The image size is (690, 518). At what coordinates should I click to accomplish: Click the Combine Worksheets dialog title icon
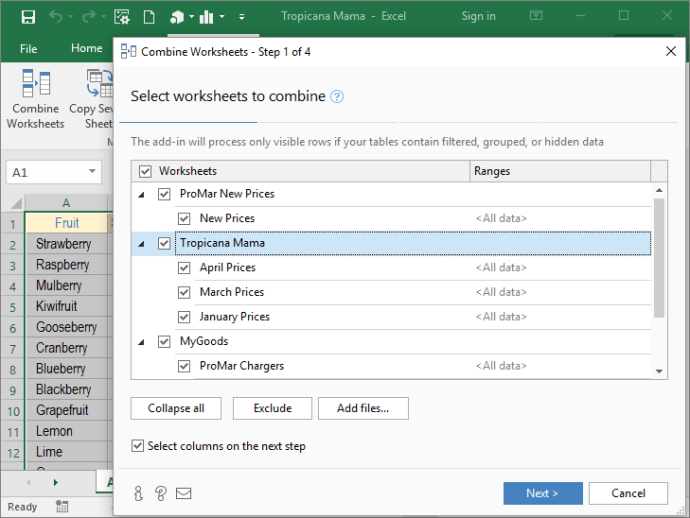[128, 51]
